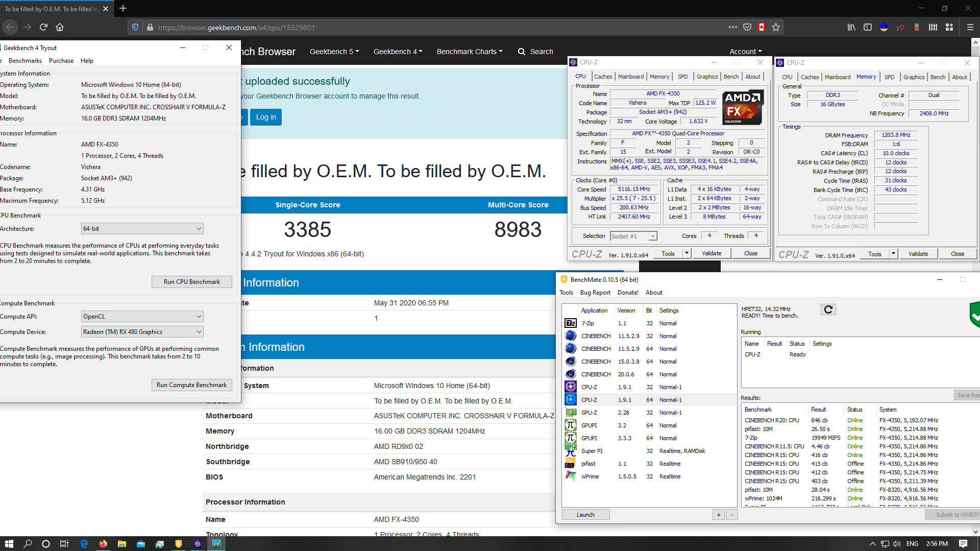Open Graphics tab in right CPU-Z window

(x=914, y=77)
